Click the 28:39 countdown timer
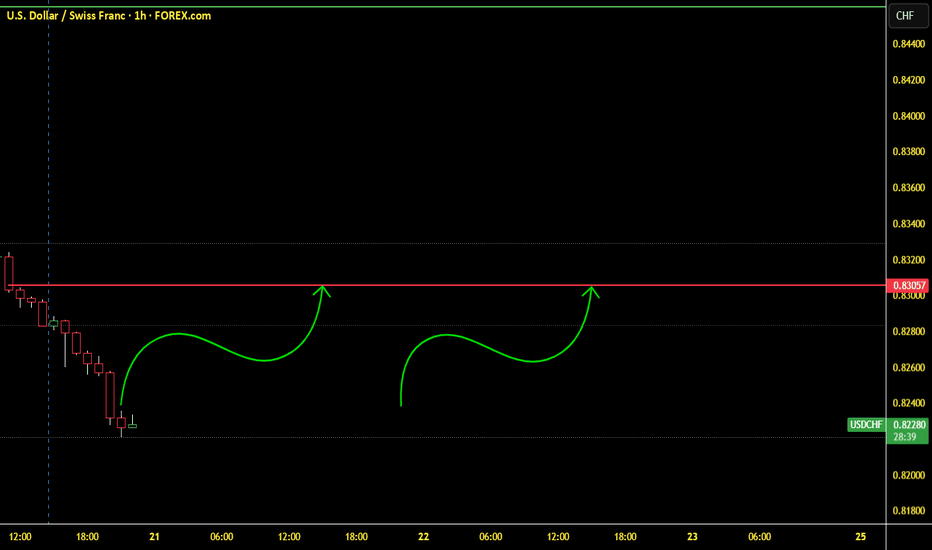The image size is (932, 550). pyautogui.click(x=905, y=437)
